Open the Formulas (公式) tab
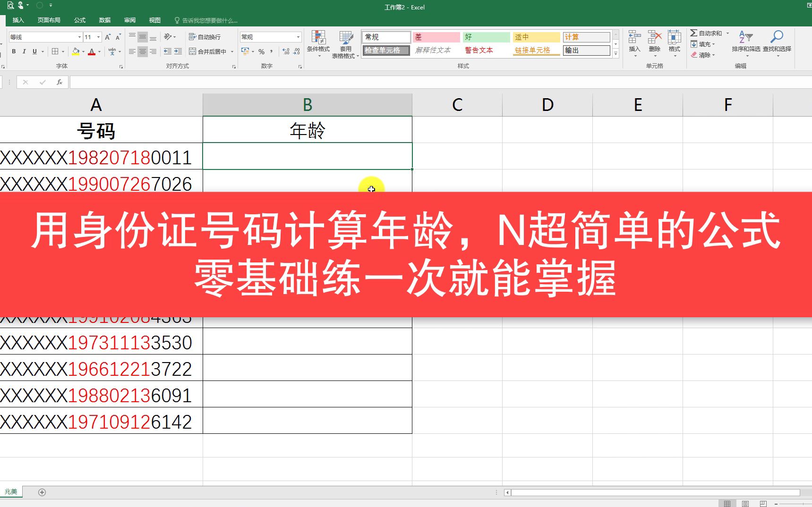 (80, 20)
